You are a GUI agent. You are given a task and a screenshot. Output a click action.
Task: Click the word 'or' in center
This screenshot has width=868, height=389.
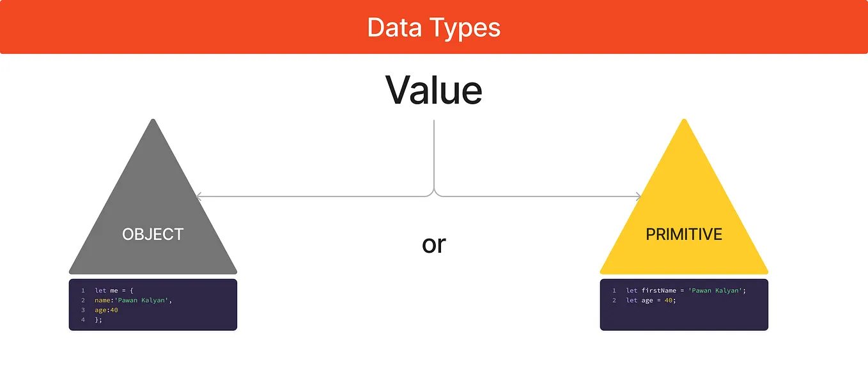(x=434, y=244)
